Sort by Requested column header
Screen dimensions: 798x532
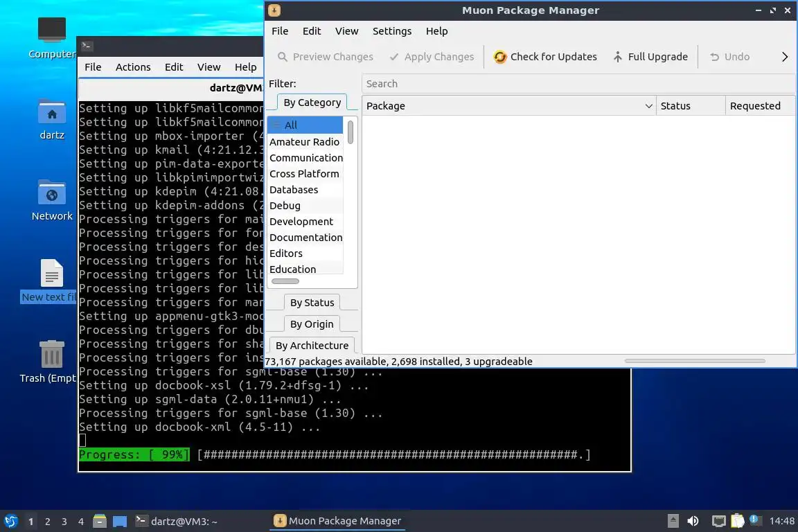(760, 106)
